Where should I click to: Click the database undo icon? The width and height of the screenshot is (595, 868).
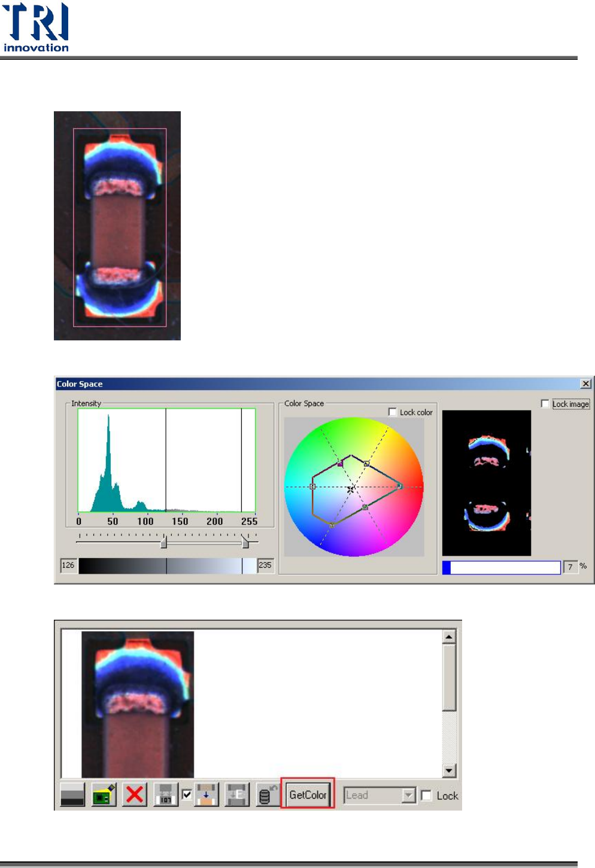pyautogui.click(x=268, y=794)
